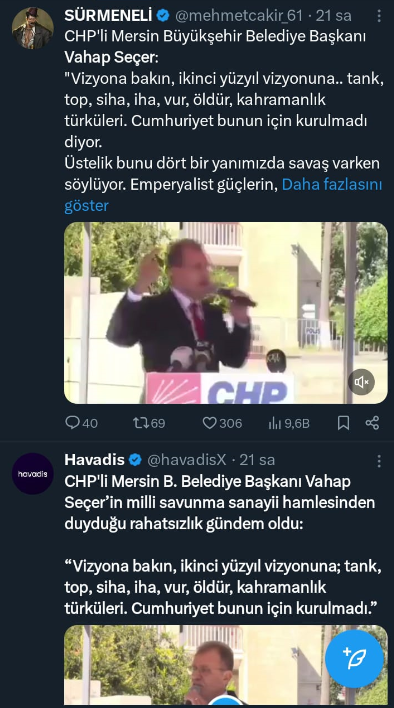Open the Havadis account name
This screenshot has width=394, height=708.
click(x=94, y=460)
